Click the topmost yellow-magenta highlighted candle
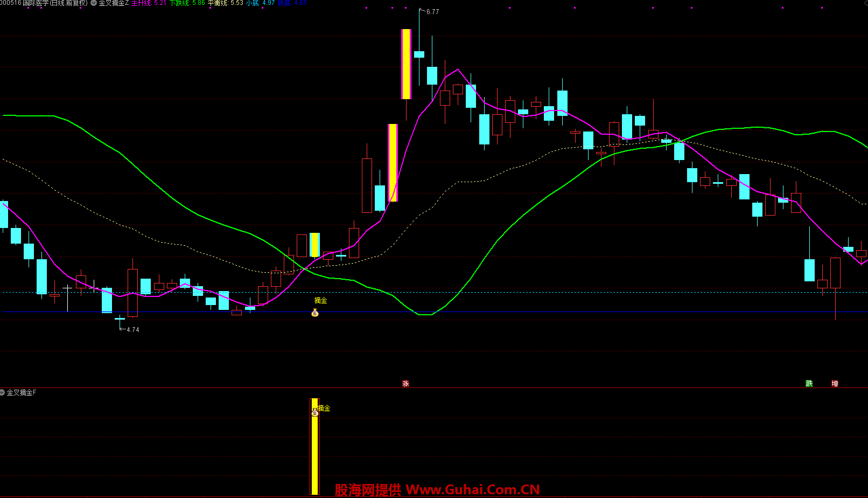 click(406, 64)
